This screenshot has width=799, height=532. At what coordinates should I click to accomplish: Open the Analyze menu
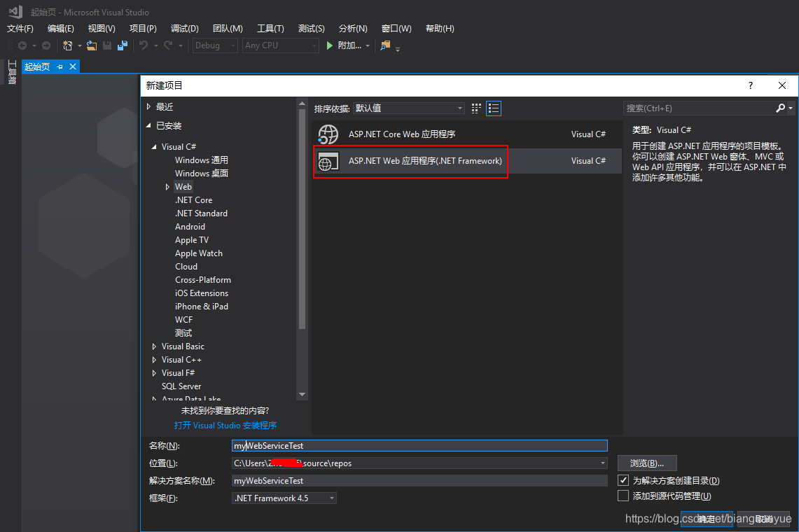tap(353, 29)
